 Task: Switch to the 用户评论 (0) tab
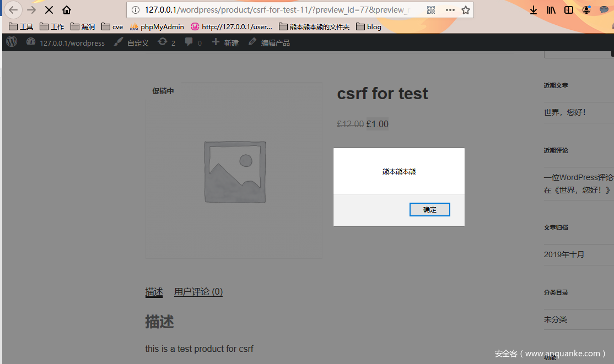click(x=198, y=292)
